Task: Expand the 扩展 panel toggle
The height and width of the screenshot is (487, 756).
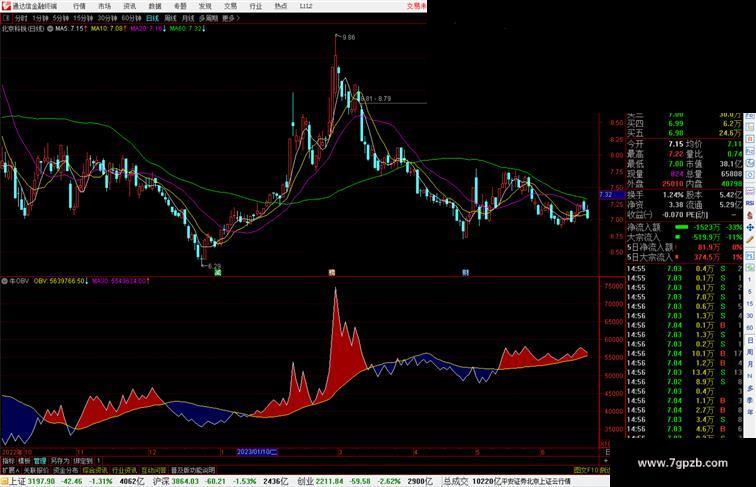Action: point(10,470)
